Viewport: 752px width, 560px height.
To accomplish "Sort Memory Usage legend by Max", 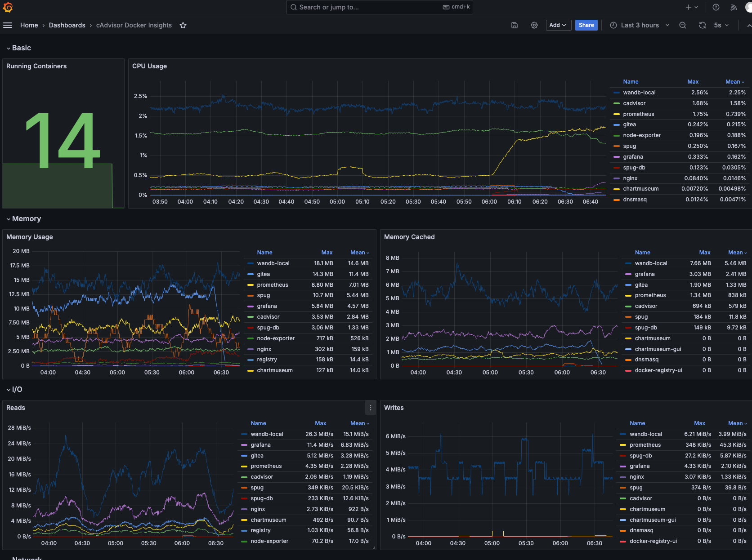I will coord(327,253).
